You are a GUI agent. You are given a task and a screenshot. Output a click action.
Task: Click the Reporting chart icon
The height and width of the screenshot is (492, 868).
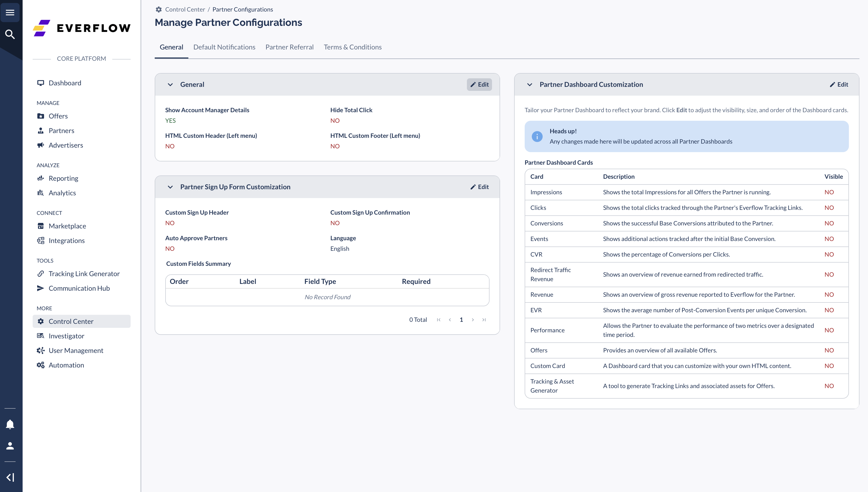pyautogui.click(x=40, y=178)
